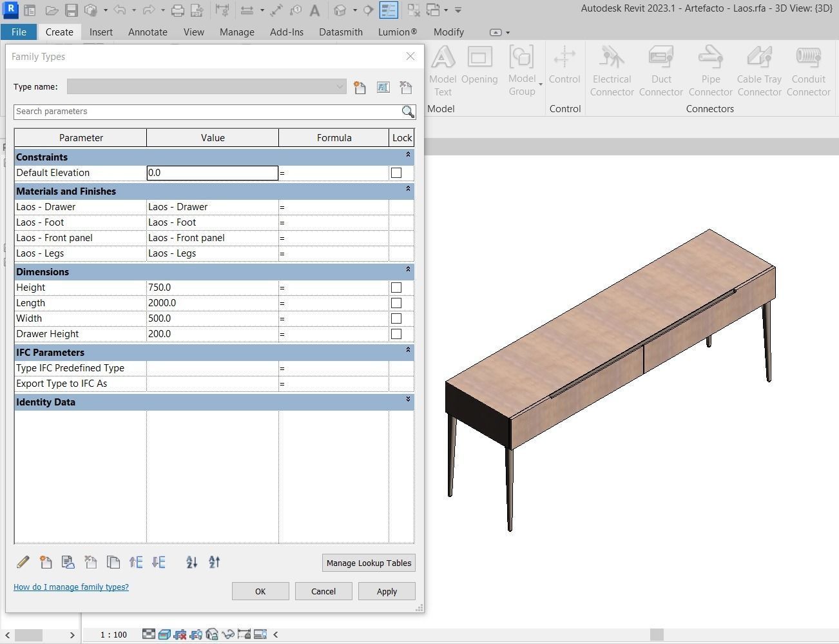Screen dimensions: 839x644
Task: Click the Revit application logo icon
Action: click(x=10, y=10)
